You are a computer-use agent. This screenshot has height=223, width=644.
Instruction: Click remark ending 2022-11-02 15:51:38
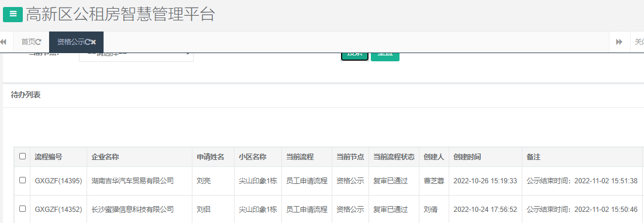click(582, 181)
